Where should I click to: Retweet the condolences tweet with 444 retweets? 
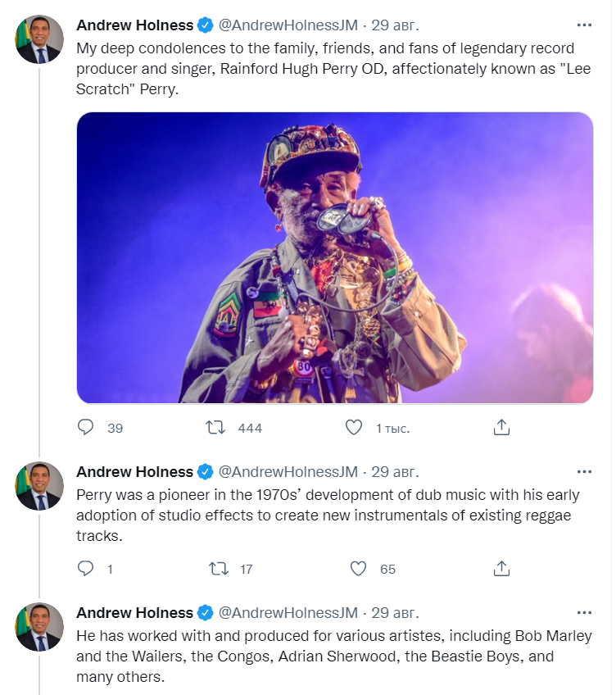[215, 428]
